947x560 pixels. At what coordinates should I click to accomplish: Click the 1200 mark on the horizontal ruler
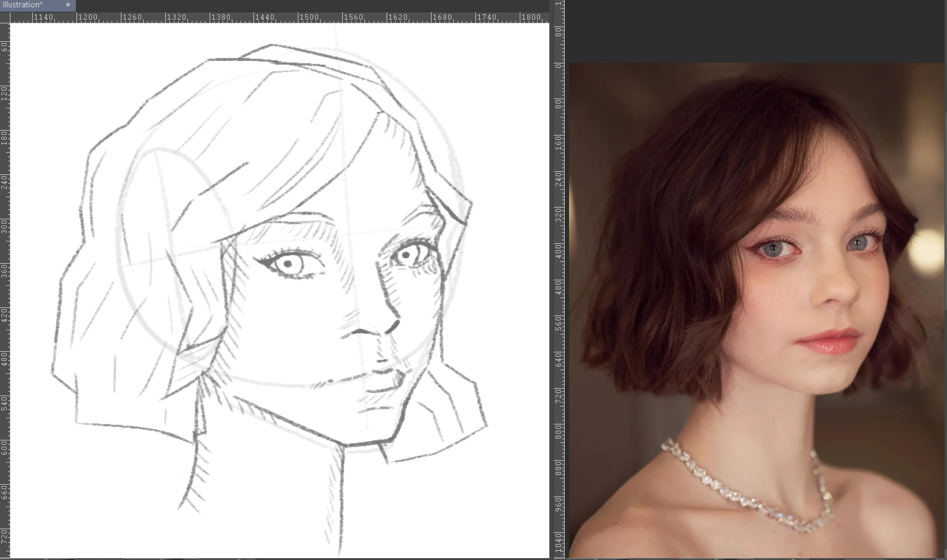(x=87, y=17)
